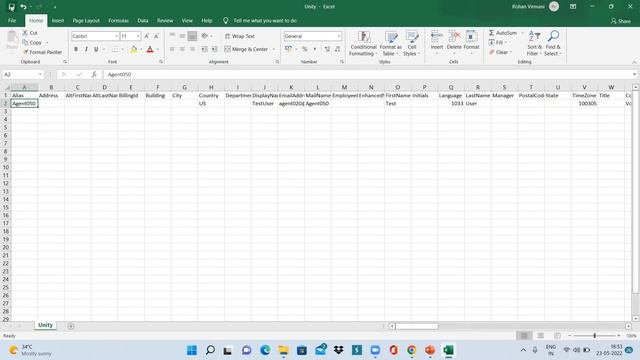Screen dimensions: 640x360
Task: Open font size dropdown
Action: tap(138, 36)
